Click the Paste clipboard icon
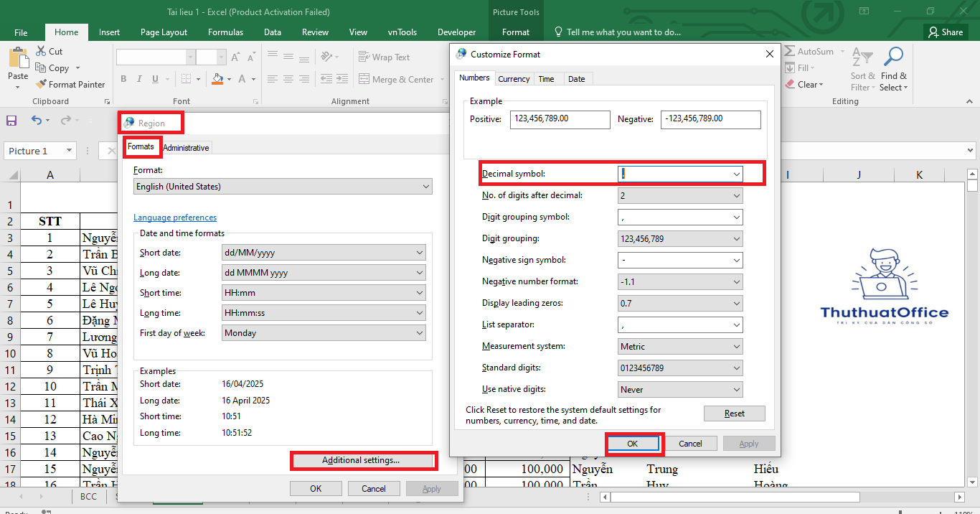 point(18,58)
